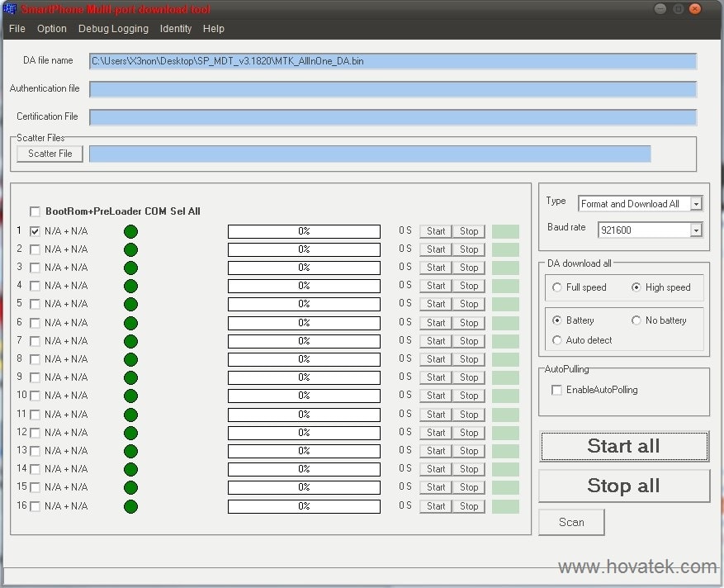724x588 pixels.
Task: Click the port 14 checkbox
Action: (35, 469)
